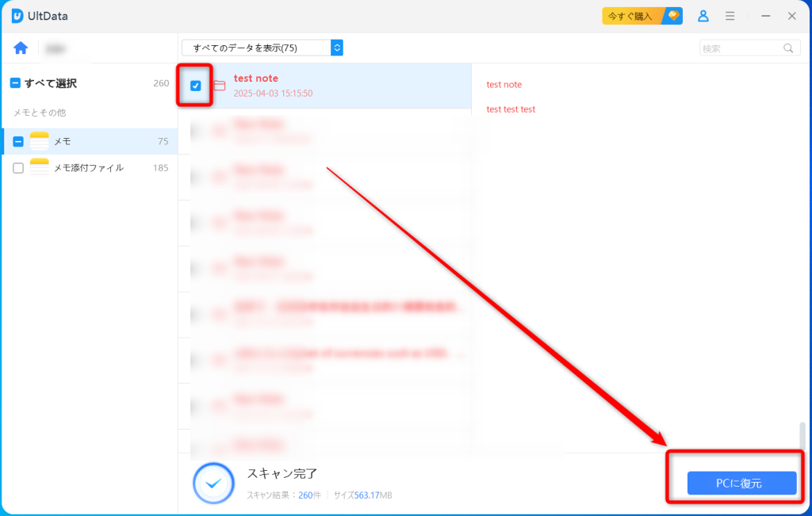Open the Home screen via house icon
This screenshot has width=812, height=516.
20,48
